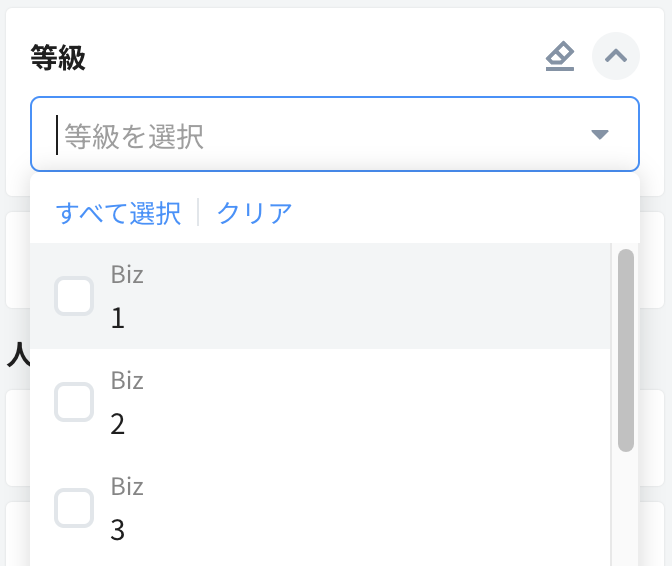
Task: Click the 等級 section heading
Action: [x=58, y=58]
